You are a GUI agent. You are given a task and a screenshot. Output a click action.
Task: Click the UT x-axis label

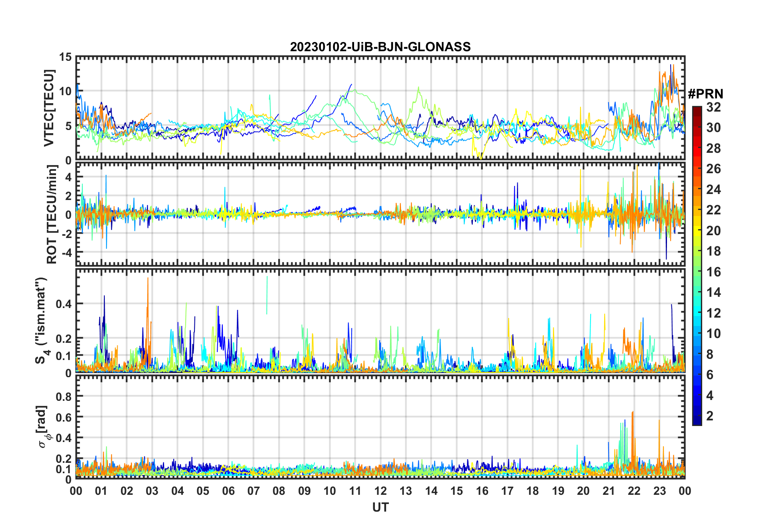point(380,507)
